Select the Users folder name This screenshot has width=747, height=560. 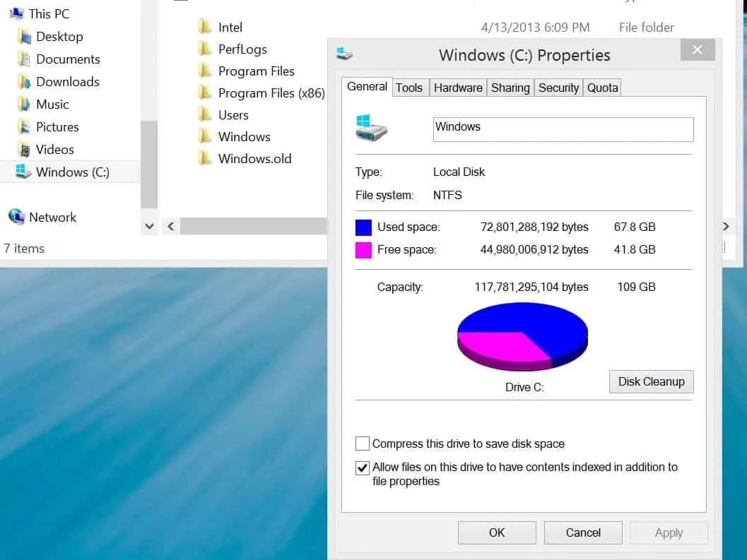[233, 115]
